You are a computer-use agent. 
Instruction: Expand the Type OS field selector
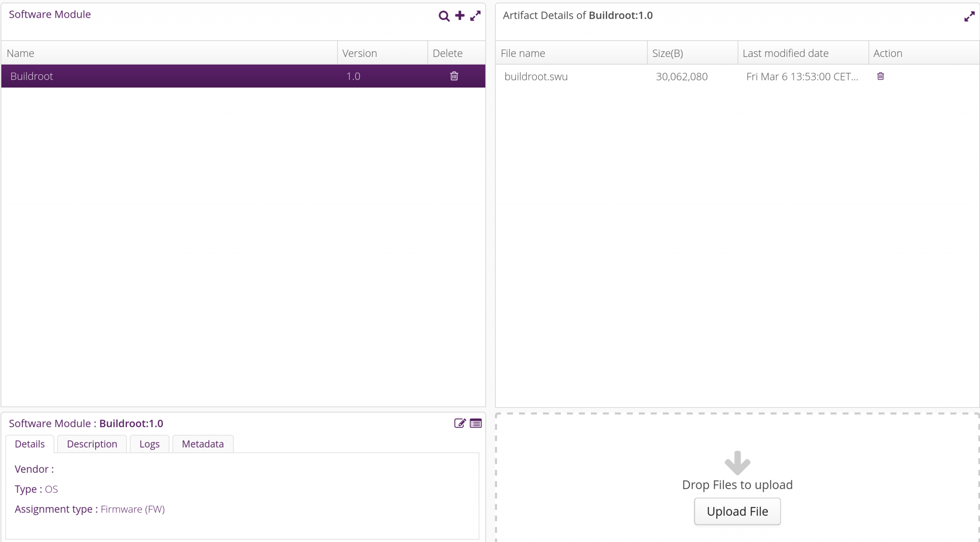(x=52, y=488)
